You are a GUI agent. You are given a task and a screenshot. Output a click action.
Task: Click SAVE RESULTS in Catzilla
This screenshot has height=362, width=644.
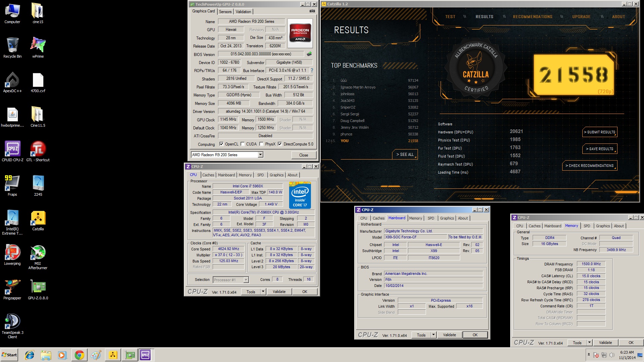600,149
